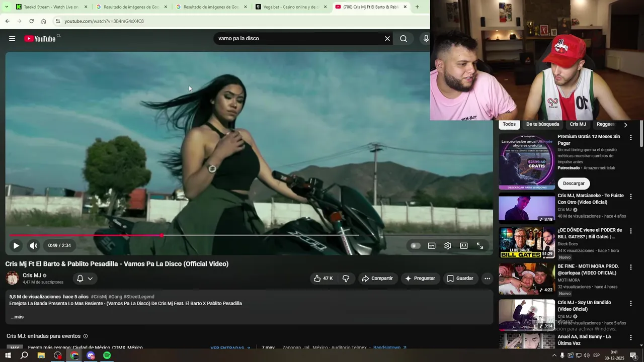Viewport: 644px width, 362px height.
Task: Open the notification bell subscription dropdown
Action: 85,278
